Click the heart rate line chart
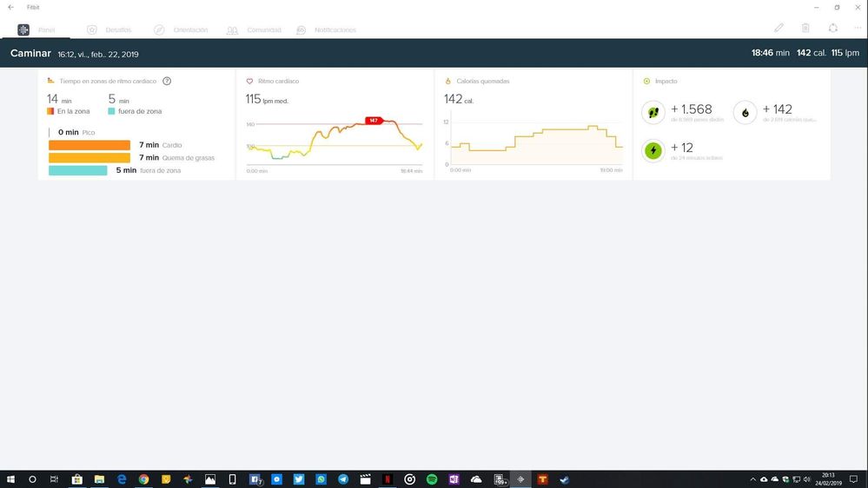Image resolution: width=868 pixels, height=488 pixels. 335,141
